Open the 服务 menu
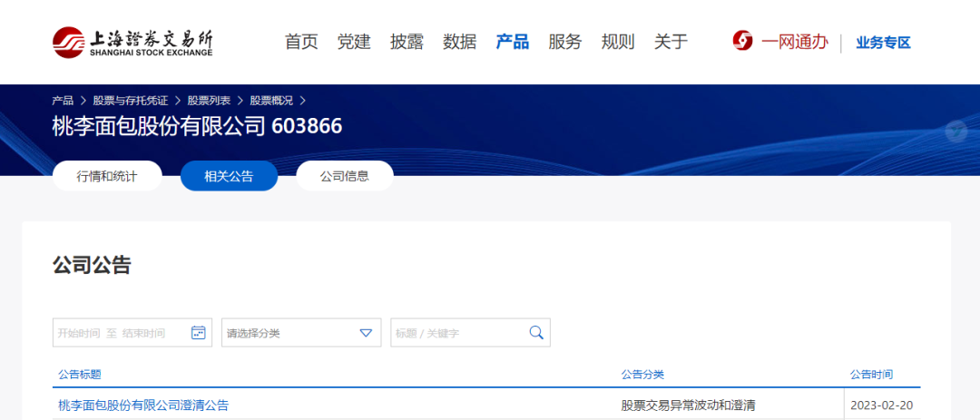The height and width of the screenshot is (420, 980). 565,42
